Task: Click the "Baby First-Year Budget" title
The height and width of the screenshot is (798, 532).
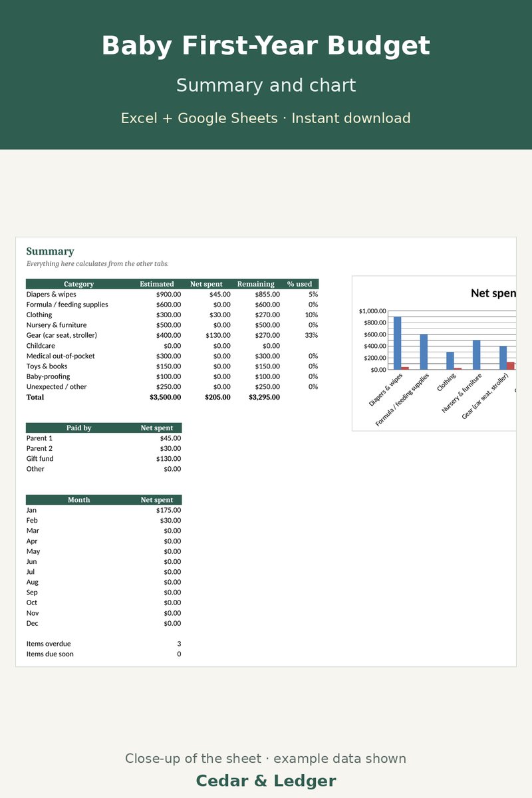Action: coord(266,47)
